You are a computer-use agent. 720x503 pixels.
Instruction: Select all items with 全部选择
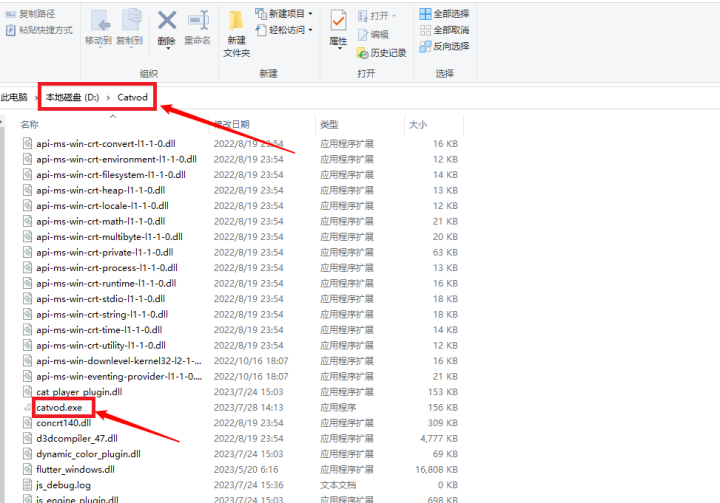444,14
